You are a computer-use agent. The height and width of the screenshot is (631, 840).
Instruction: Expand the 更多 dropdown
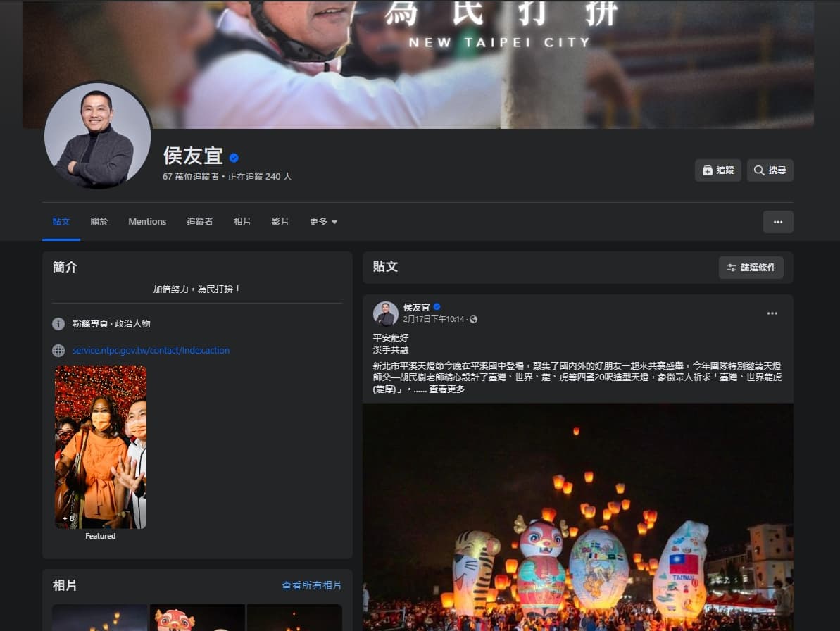323,222
